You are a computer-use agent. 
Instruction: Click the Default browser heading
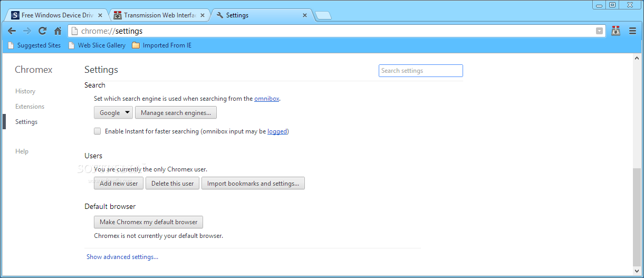(110, 206)
